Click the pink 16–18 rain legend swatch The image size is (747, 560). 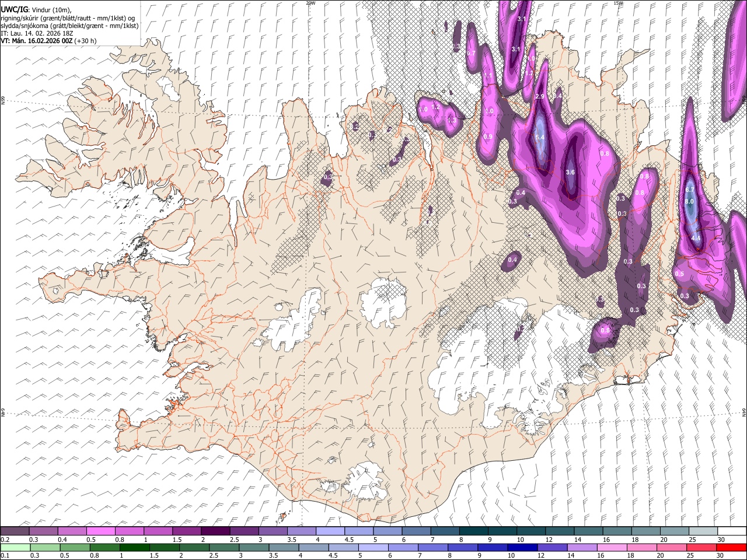coord(613,547)
